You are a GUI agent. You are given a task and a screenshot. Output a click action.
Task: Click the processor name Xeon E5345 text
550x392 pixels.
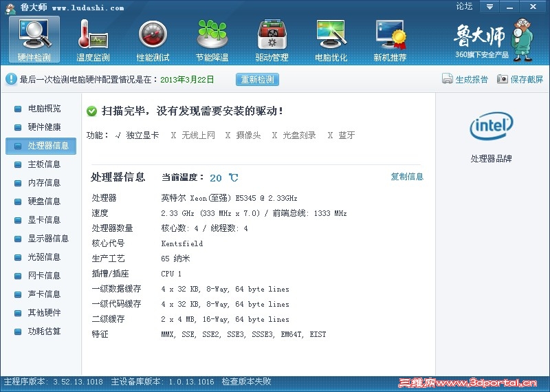[x=230, y=198]
